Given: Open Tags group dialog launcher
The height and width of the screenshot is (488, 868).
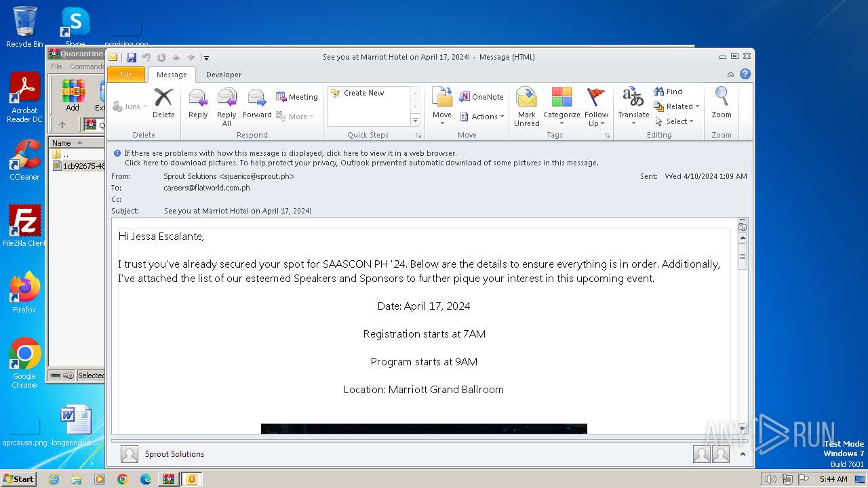Looking at the screenshot, I should tap(607, 136).
